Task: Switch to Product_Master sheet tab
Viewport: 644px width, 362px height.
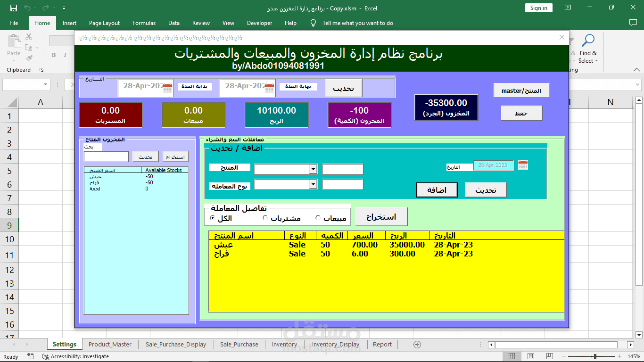Action: (110, 345)
